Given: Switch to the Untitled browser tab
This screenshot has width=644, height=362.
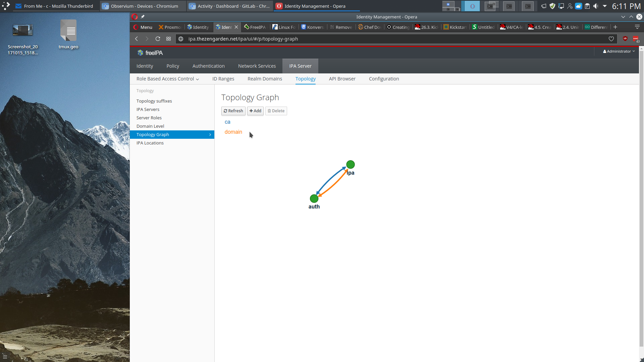Looking at the screenshot, I should click(483, 27).
